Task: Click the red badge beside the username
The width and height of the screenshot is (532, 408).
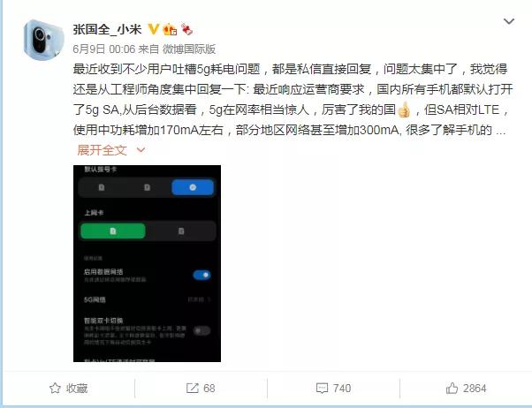Action: coord(186,29)
